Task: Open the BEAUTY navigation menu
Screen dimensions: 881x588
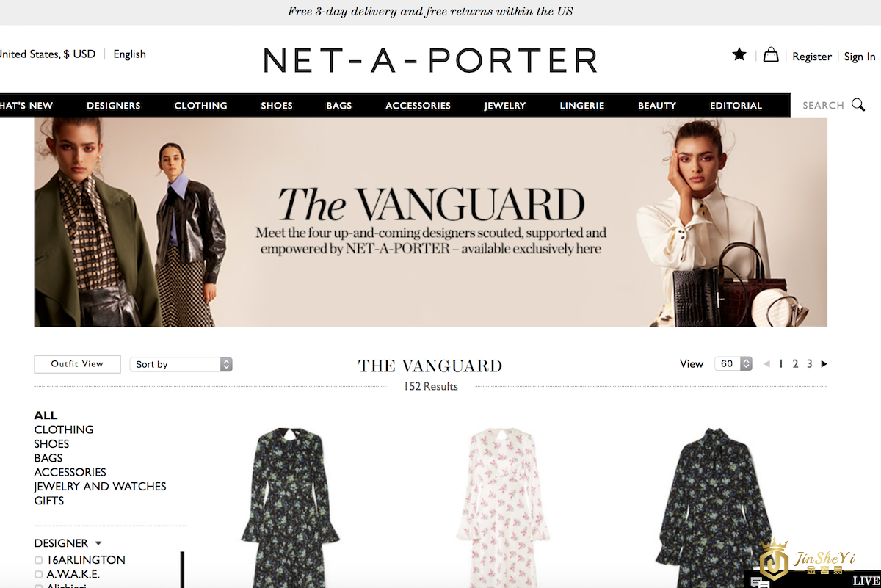Action: [657, 106]
